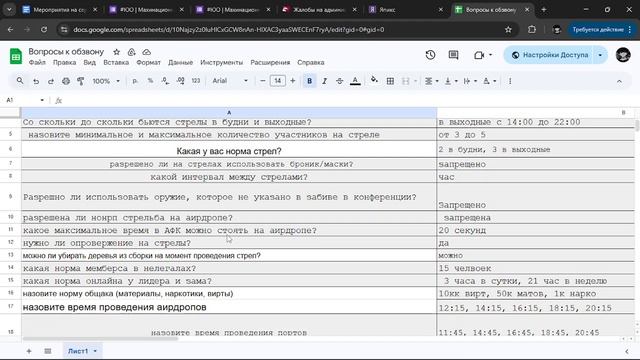Collapse the menus with chevron up
The image size is (640, 360).
point(619,81)
